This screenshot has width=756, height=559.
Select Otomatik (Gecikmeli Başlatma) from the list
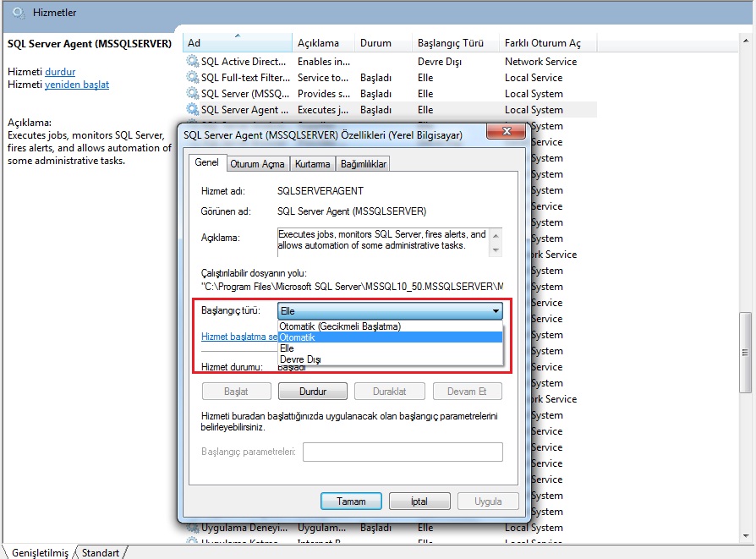tap(340, 326)
